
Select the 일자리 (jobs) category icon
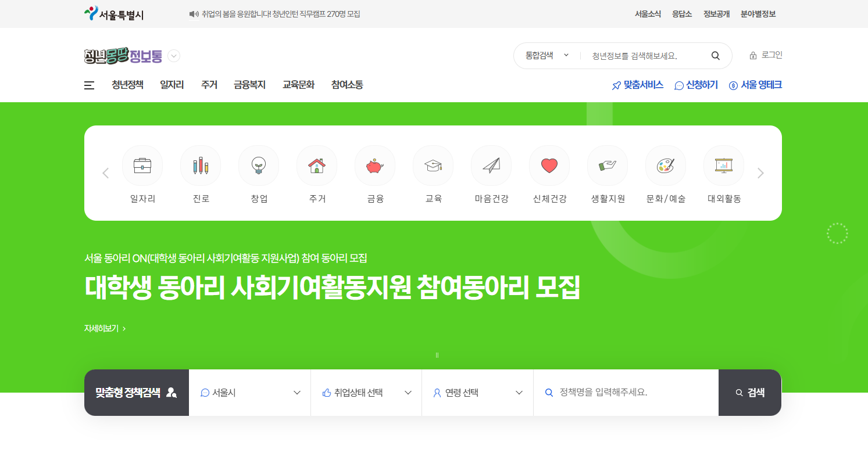click(x=142, y=166)
